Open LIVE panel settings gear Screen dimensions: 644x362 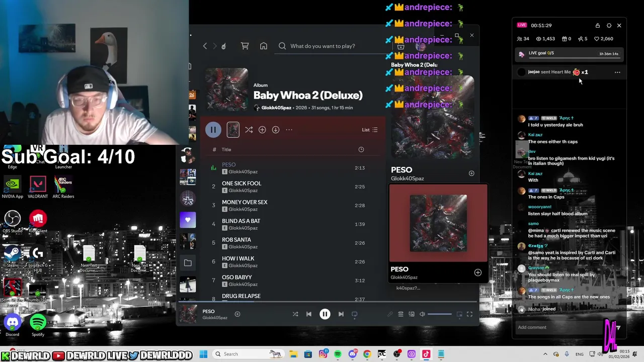tap(609, 26)
